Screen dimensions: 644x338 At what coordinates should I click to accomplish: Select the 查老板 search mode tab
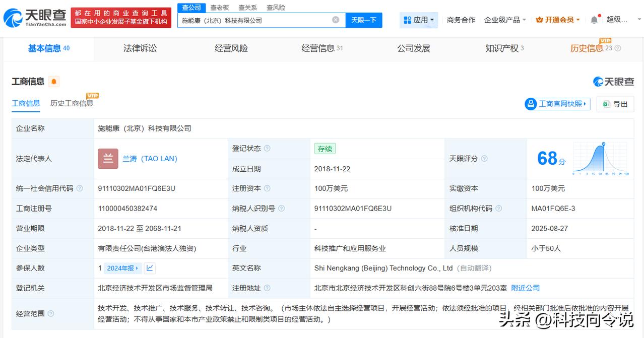tap(220, 8)
